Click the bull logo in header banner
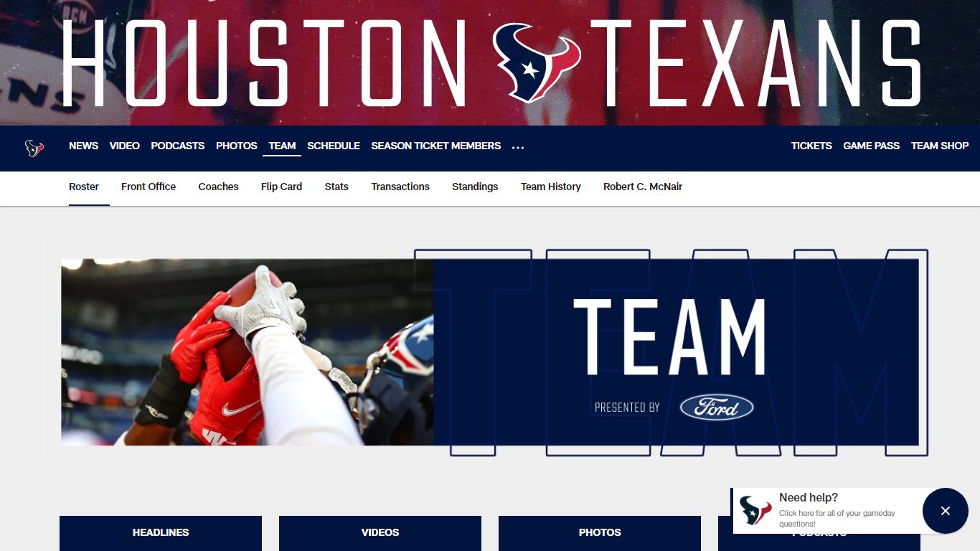The height and width of the screenshot is (551, 980). click(x=537, y=63)
